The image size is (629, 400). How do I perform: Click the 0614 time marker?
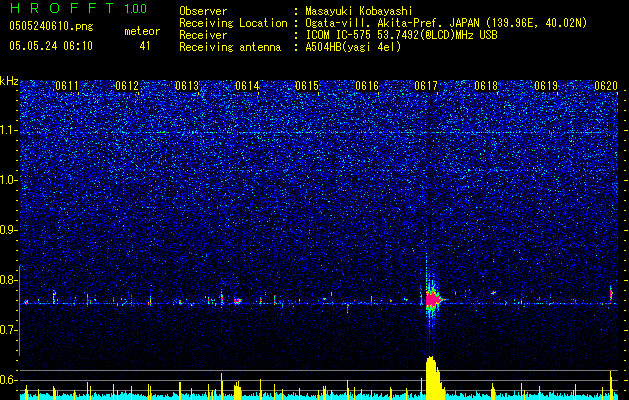pyautogui.click(x=247, y=86)
